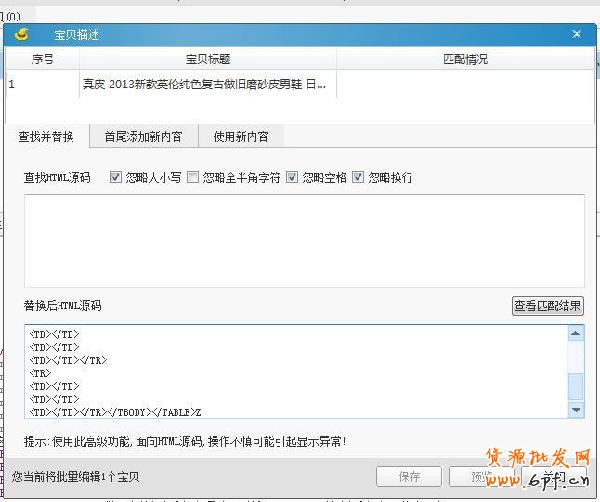The width and height of the screenshot is (600, 502).
Task: Click the 匹配情况 column header
Action: coord(465,59)
